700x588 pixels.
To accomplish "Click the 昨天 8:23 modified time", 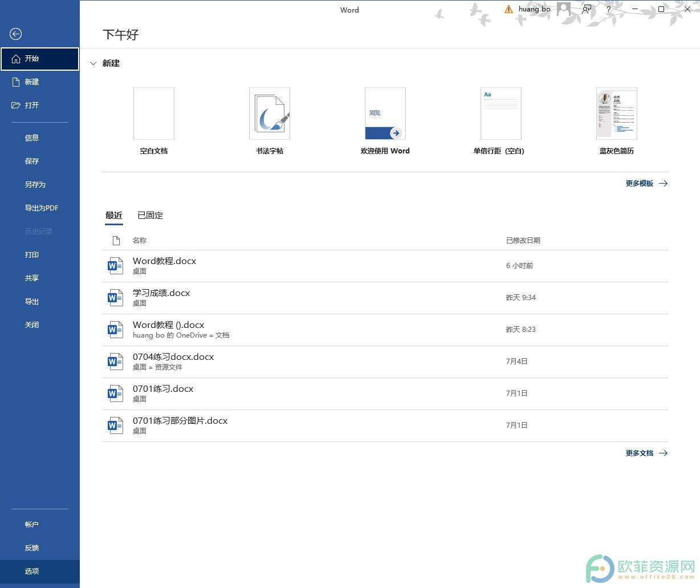I will (521, 330).
